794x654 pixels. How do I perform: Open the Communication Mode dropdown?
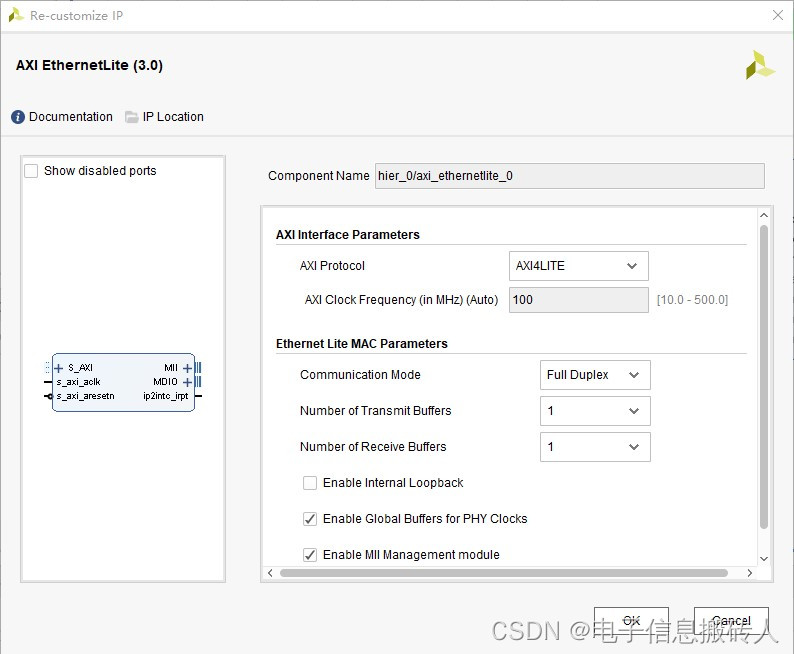tap(595, 375)
